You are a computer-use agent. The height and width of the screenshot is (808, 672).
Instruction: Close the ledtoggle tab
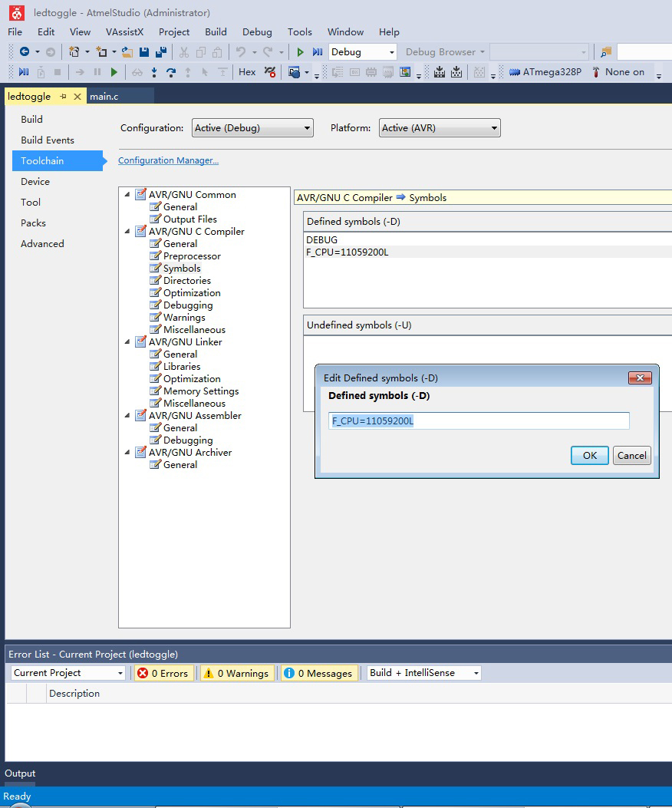click(77, 97)
